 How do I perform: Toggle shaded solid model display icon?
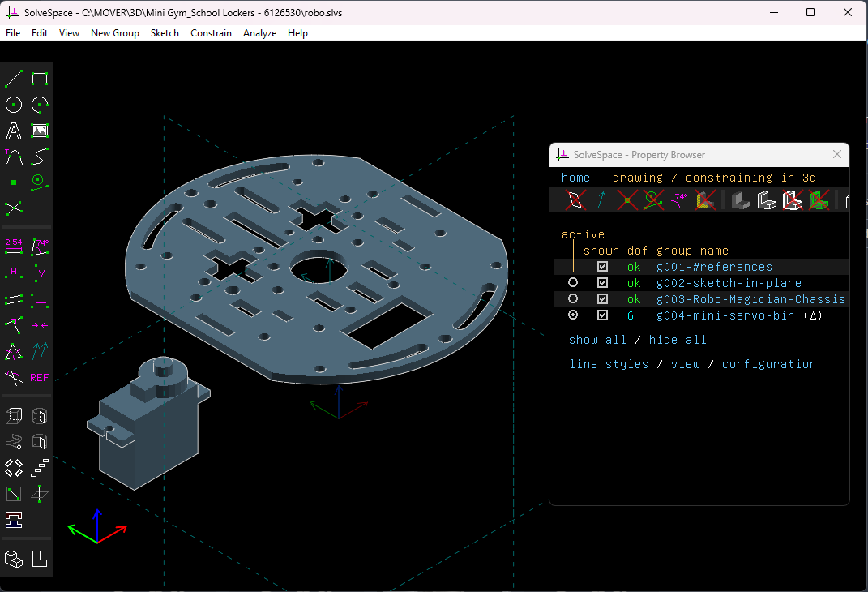[740, 200]
